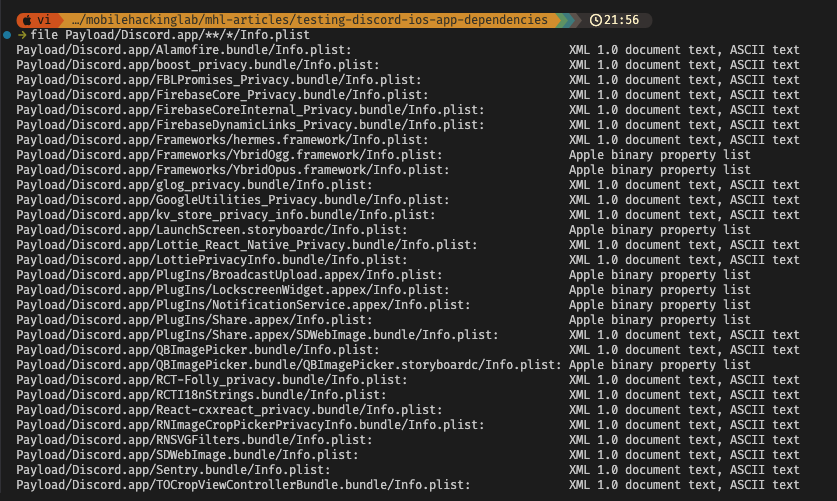Click the React-cxxreact_privacy.bundle path
837x501 pixels.
229,410
